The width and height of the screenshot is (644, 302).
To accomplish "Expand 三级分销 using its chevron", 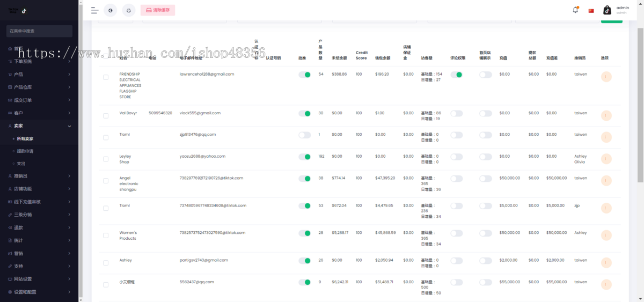I will pyautogui.click(x=69, y=215).
